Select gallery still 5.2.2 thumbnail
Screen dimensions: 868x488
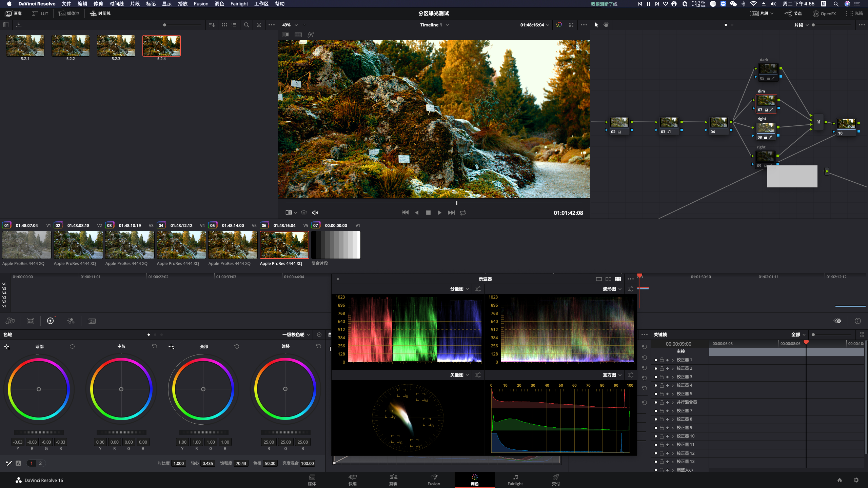(71, 46)
